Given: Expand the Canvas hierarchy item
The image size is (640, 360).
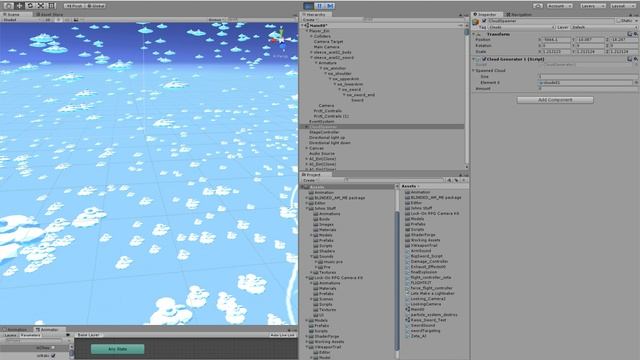Looking at the screenshot, I should tap(307, 148).
